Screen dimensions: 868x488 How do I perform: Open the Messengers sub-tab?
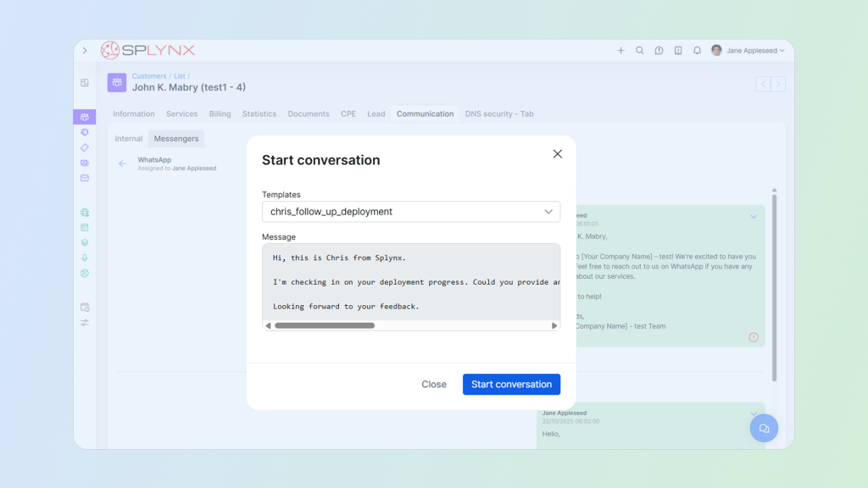176,139
